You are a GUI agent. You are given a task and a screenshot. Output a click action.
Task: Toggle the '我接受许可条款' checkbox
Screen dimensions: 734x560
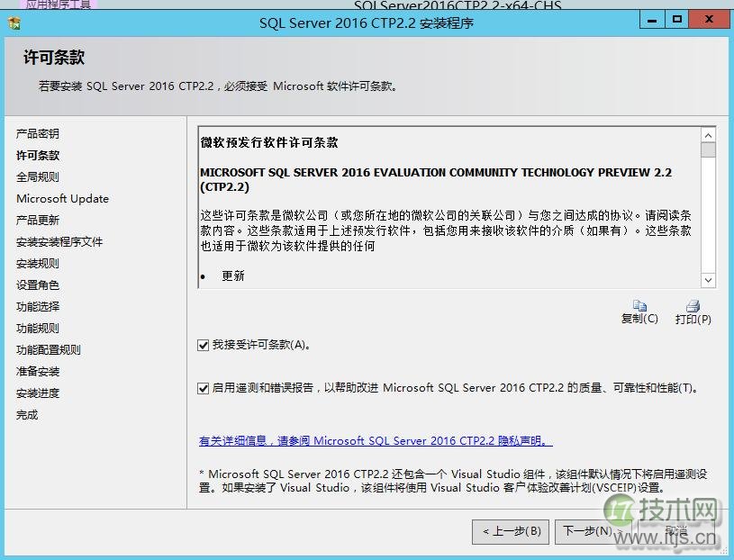(204, 345)
